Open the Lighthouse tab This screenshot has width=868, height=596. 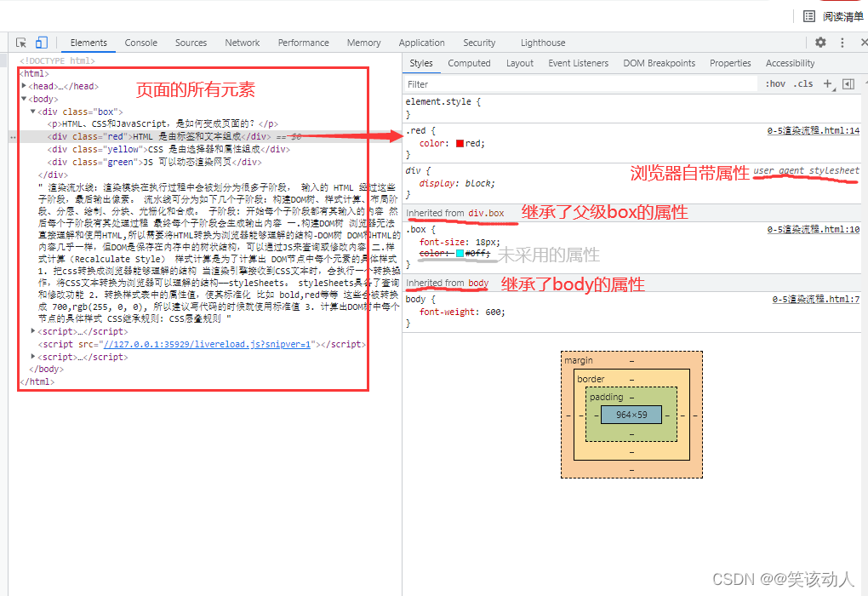tap(543, 43)
